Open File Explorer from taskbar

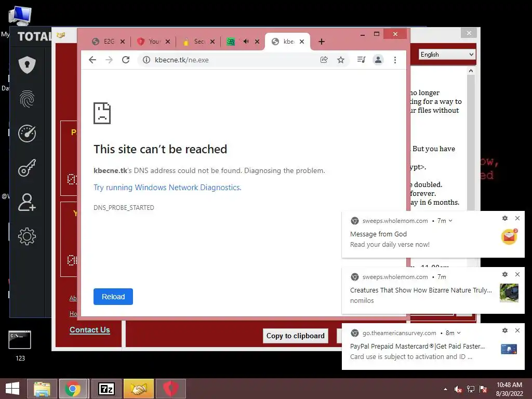[x=42, y=389]
